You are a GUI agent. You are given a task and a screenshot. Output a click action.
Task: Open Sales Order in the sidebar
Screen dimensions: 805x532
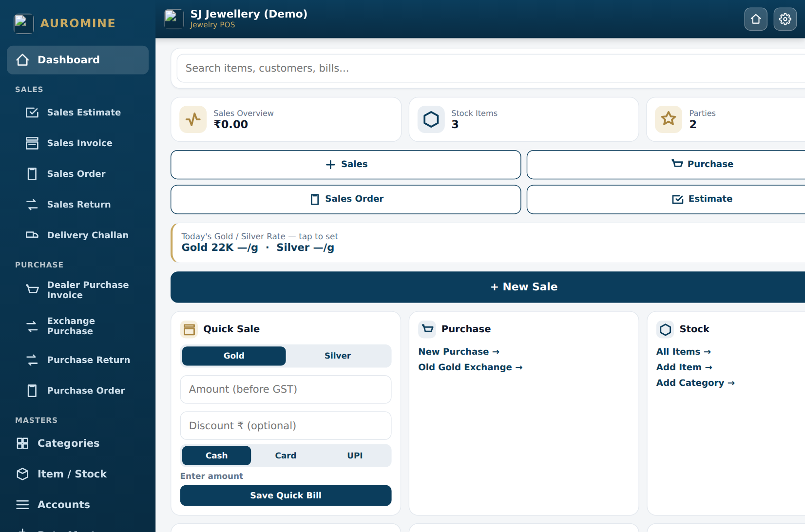(78, 174)
